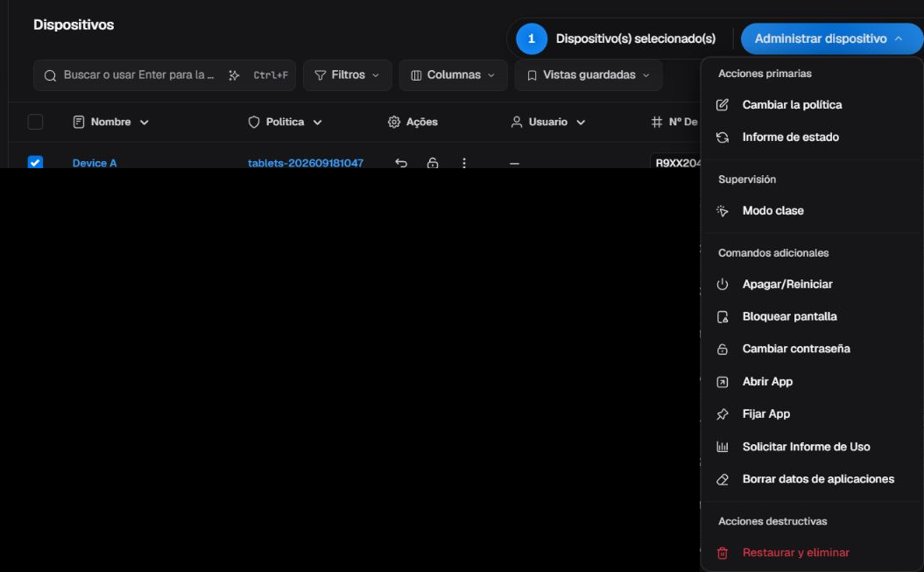
Task: Click the selected count badge showing 1
Action: pos(532,39)
